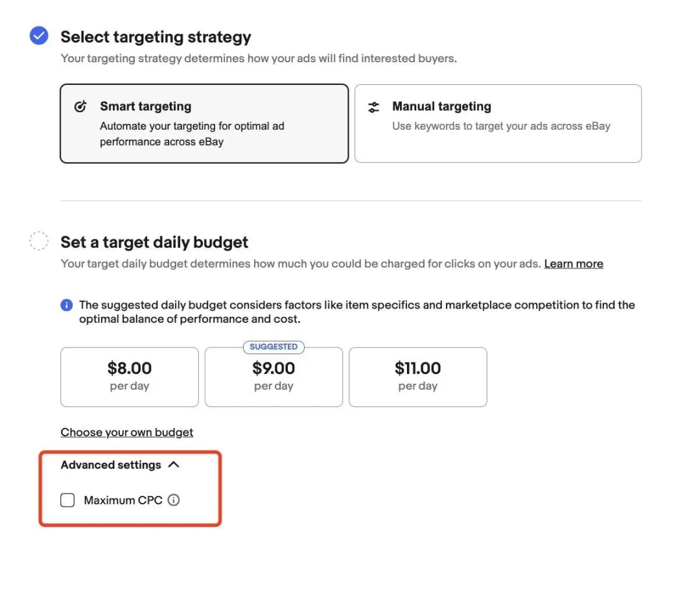Choose the Manual targeting option card

point(498,123)
